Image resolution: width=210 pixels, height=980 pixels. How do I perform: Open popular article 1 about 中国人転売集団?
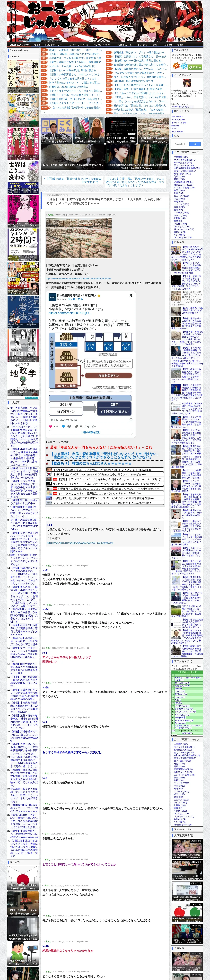pyautogui.click(x=24, y=415)
